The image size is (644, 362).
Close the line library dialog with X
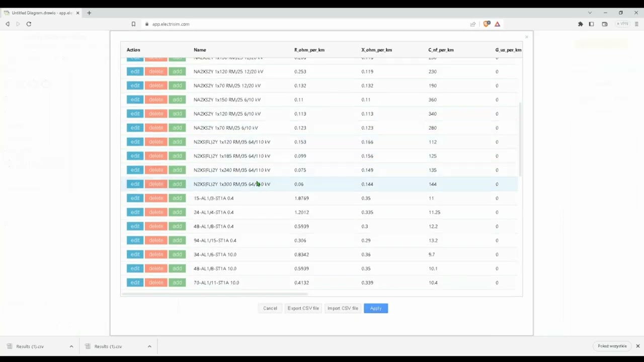click(527, 37)
